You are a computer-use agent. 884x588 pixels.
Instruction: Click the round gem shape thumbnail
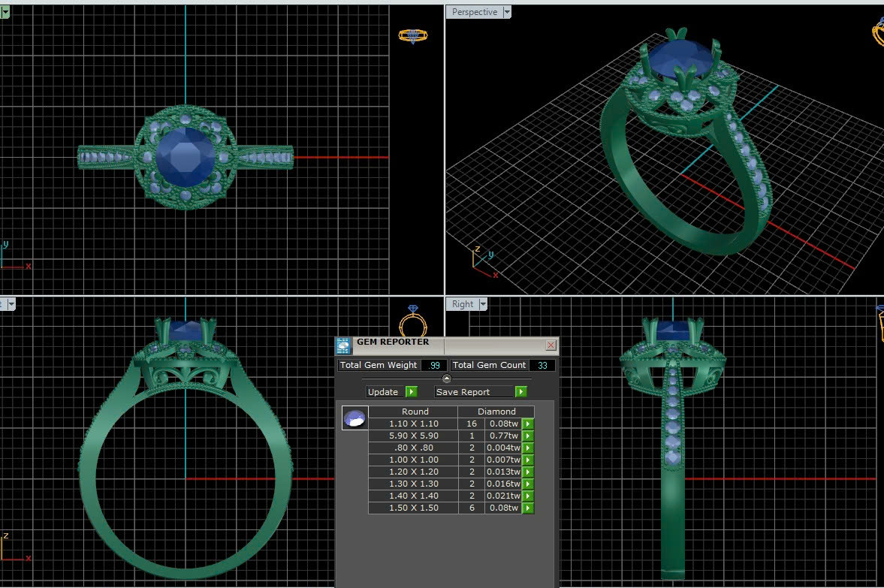coord(355,418)
